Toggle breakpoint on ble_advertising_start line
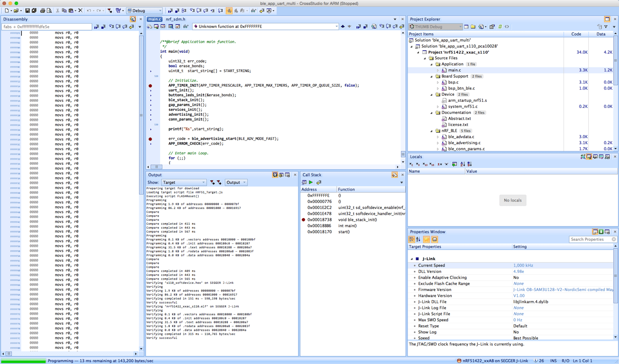The image size is (619, 364). click(x=150, y=139)
